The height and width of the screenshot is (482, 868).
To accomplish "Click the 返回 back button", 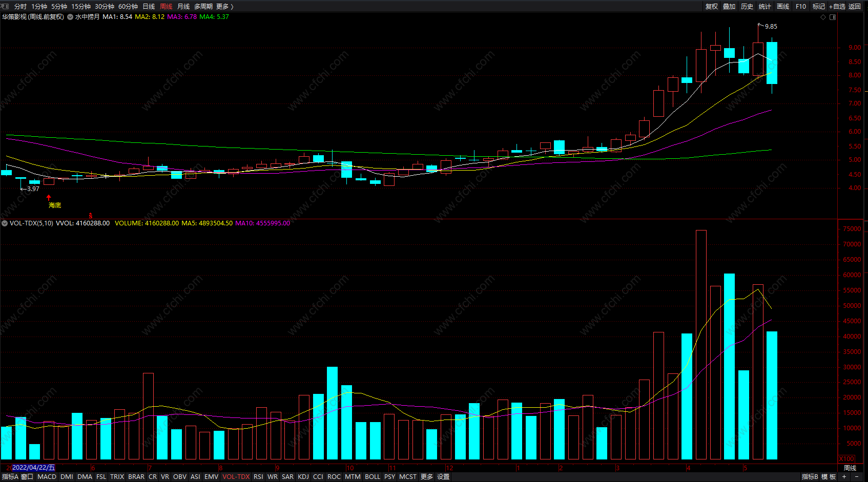I will point(855,7).
